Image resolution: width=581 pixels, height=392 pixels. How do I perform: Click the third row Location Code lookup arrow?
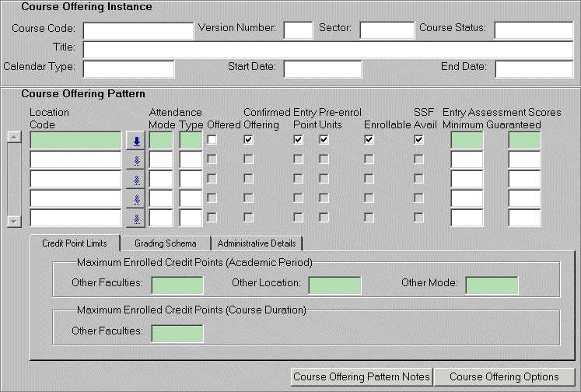click(x=135, y=180)
